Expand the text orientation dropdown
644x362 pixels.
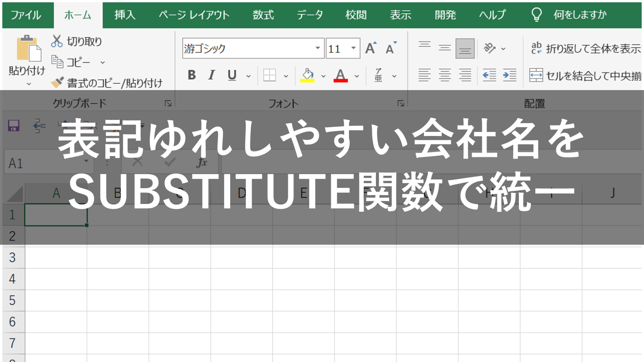[x=503, y=49]
